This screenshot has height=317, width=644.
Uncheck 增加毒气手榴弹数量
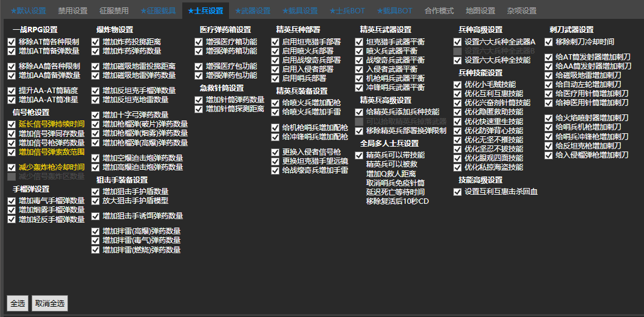pos(12,201)
